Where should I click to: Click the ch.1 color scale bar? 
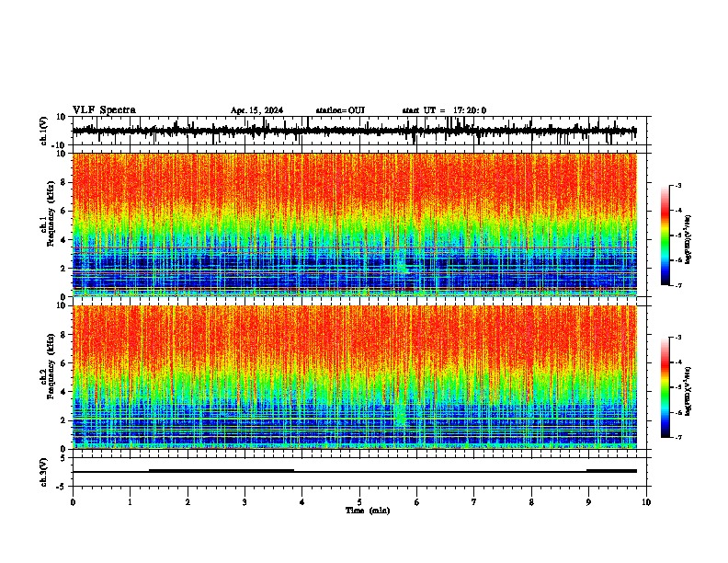(x=665, y=236)
